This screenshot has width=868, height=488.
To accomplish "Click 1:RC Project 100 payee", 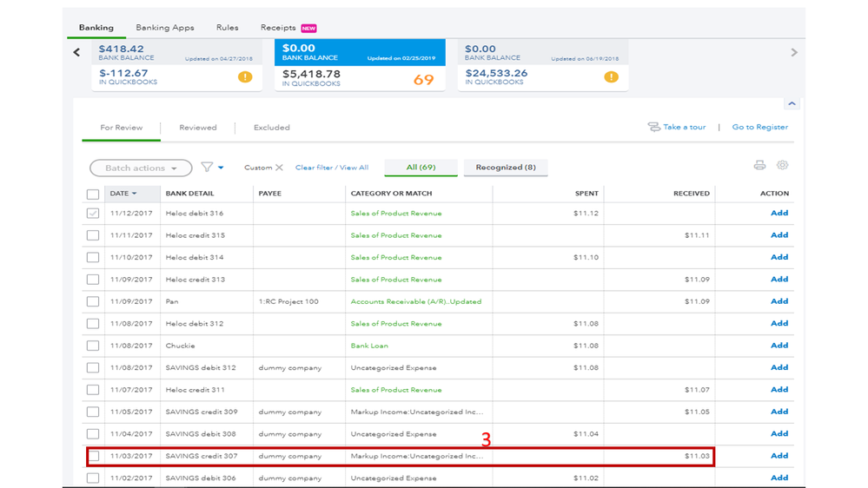I will coord(288,301).
